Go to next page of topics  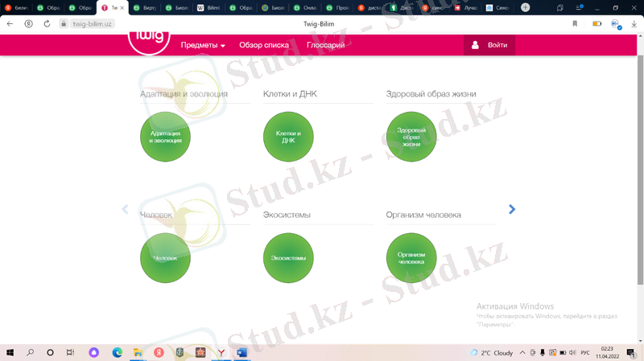coord(512,209)
